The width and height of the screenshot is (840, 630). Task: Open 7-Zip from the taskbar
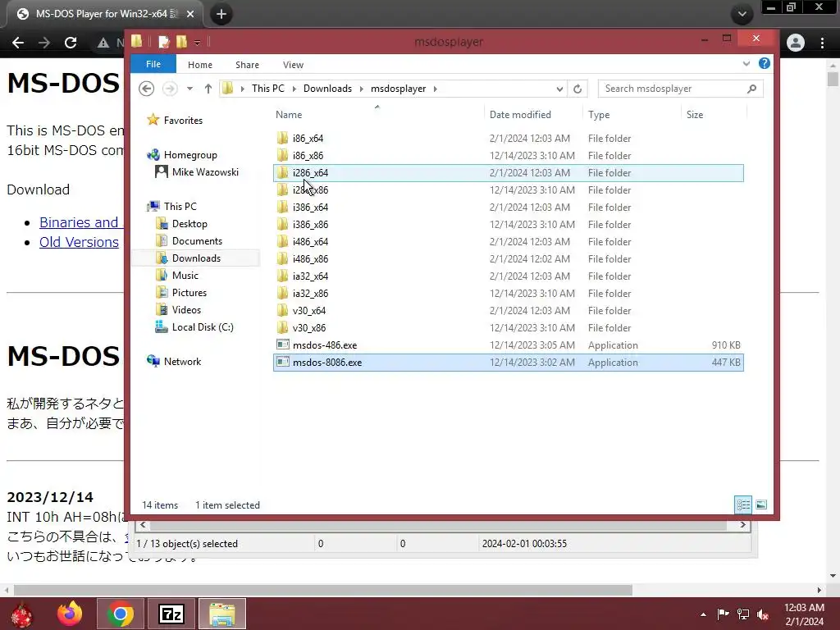(171, 614)
